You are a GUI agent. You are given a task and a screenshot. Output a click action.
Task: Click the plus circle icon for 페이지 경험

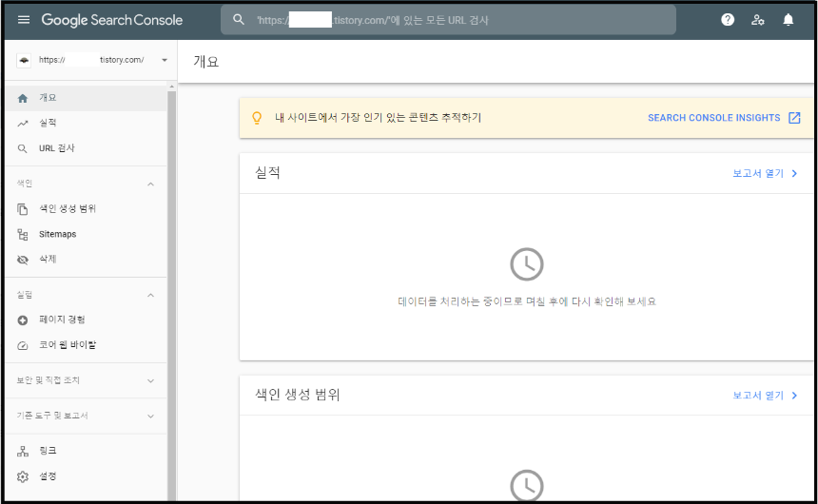23,320
